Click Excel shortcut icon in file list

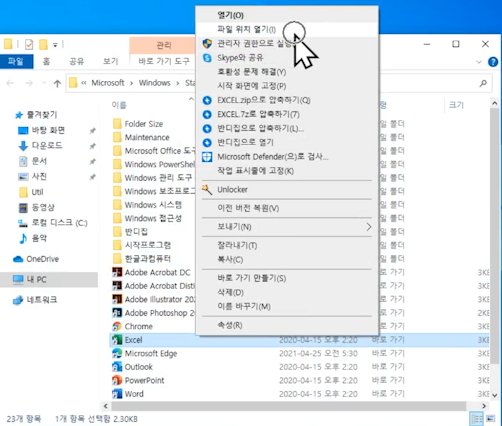pyautogui.click(x=117, y=340)
